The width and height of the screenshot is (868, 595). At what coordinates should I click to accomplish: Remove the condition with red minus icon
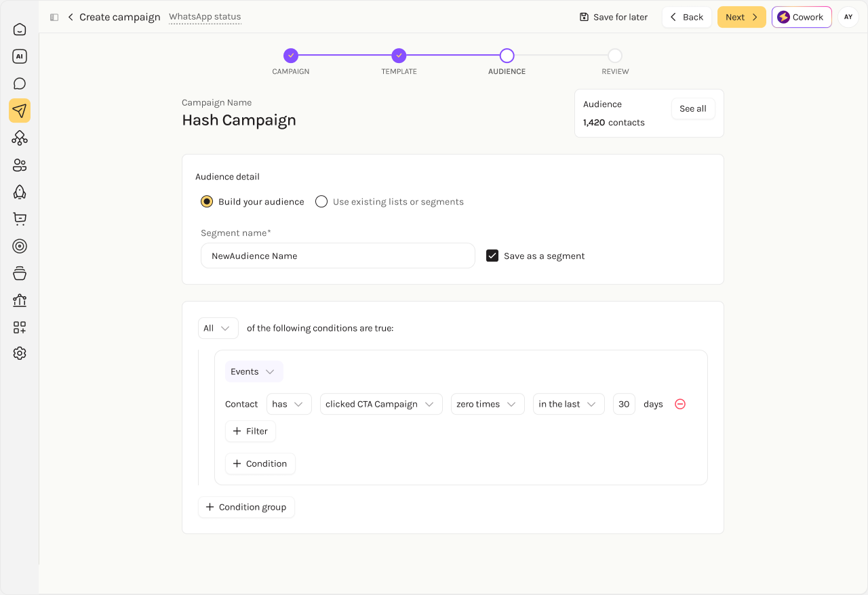(x=680, y=404)
